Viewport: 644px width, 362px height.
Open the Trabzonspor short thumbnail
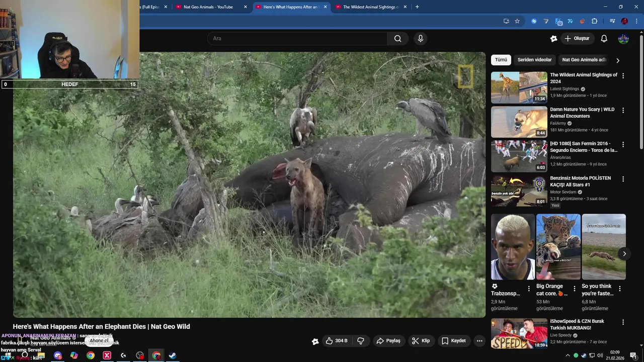(513, 247)
